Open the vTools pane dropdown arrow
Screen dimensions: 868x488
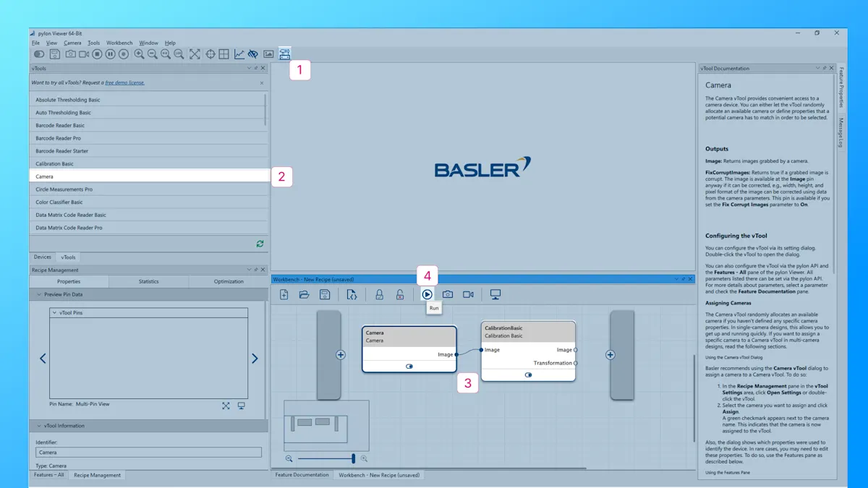250,68
